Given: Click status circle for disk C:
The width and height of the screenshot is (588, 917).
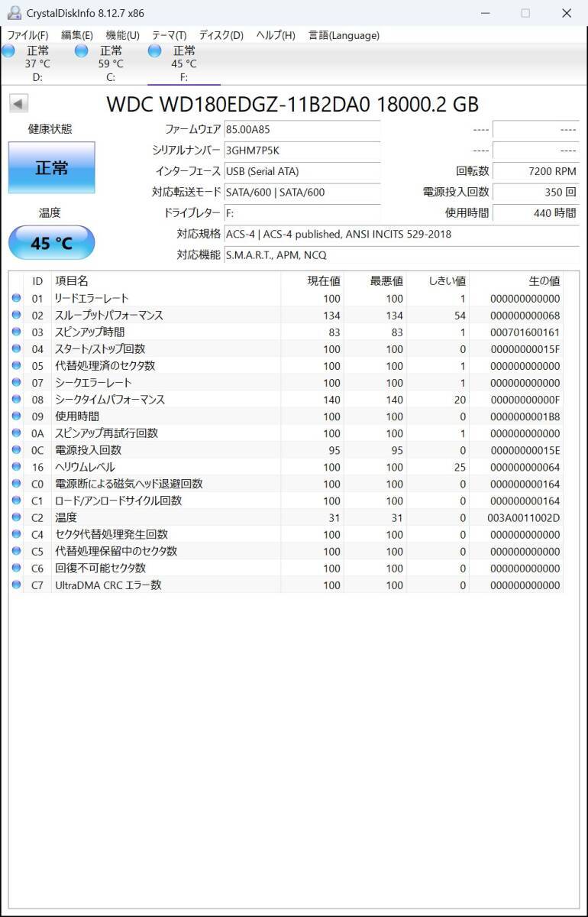Looking at the screenshot, I should point(82,50).
